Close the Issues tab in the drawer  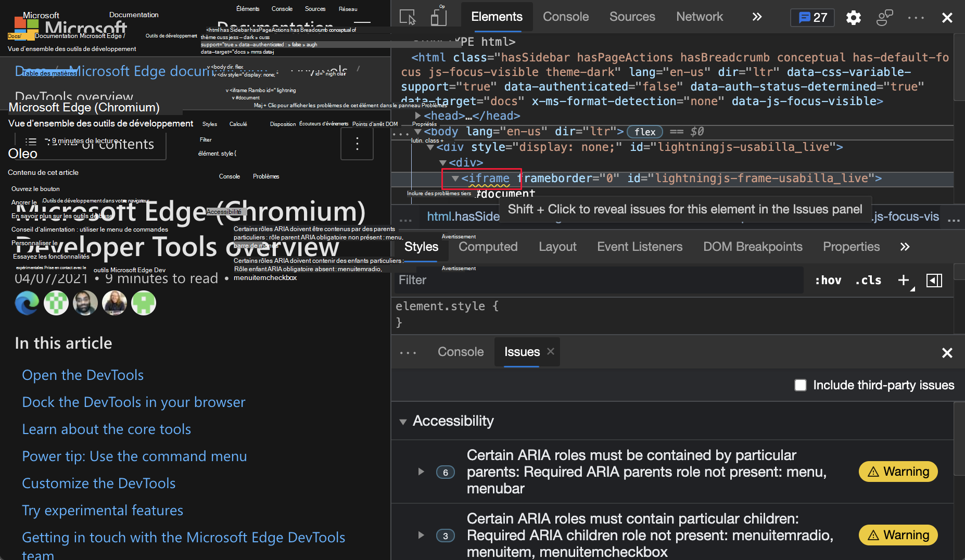coord(551,351)
